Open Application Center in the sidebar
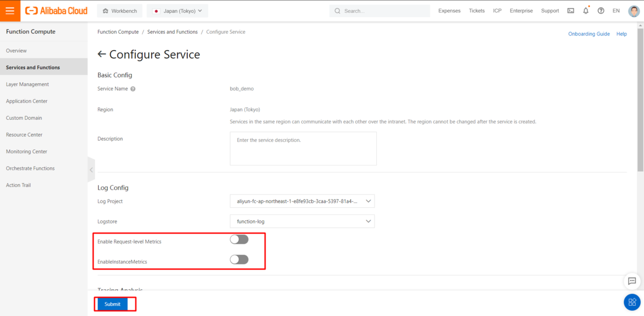The image size is (644, 316). click(43, 101)
